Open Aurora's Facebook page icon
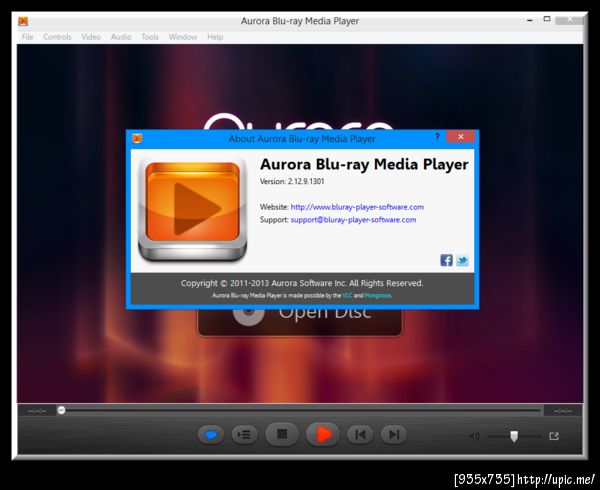The width and height of the screenshot is (600, 490). [x=446, y=260]
